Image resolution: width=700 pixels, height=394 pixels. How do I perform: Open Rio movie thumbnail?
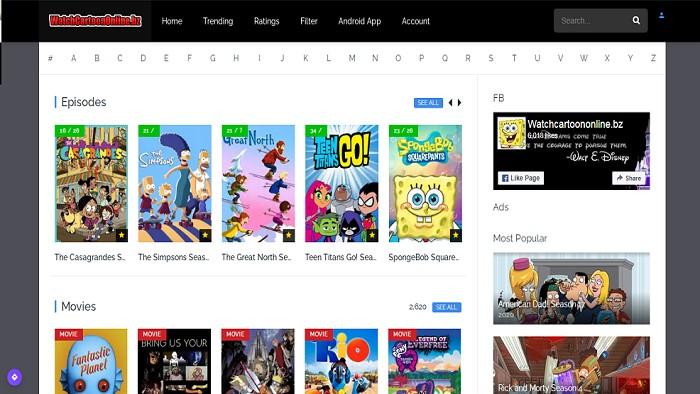click(x=342, y=361)
